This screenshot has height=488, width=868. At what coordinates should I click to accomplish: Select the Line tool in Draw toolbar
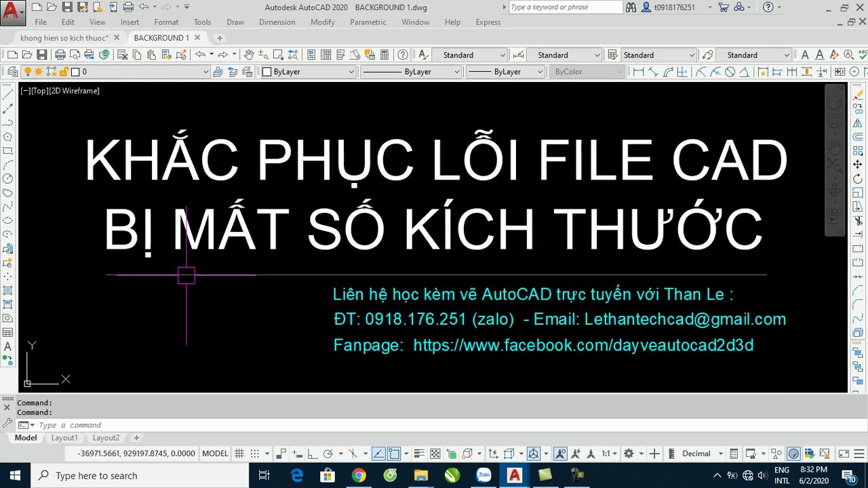coord(8,95)
